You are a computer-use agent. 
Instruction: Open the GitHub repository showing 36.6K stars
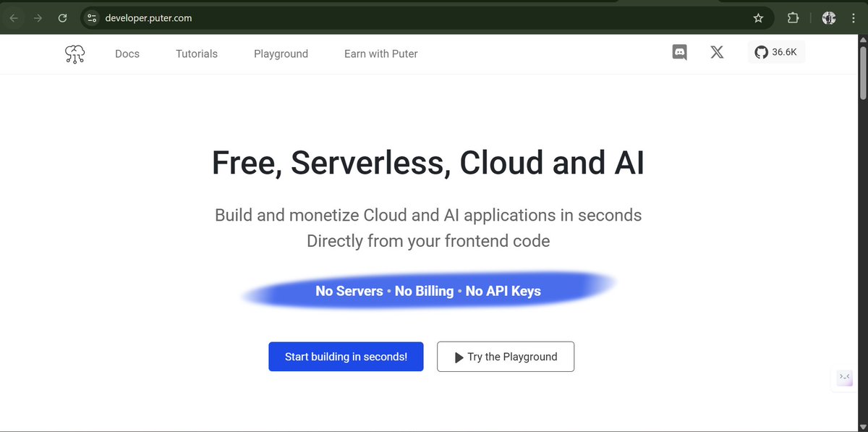(775, 51)
